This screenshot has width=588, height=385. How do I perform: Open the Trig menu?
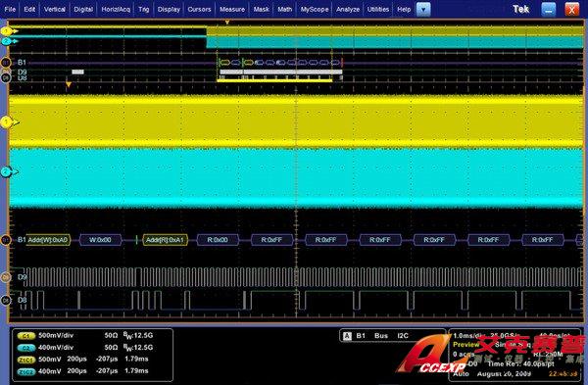tap(144, 10)
